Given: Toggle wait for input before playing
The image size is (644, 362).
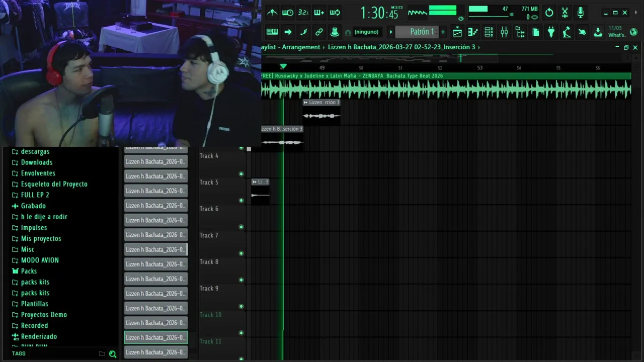Looking at the screenshot, I should (x=288, y=13).
